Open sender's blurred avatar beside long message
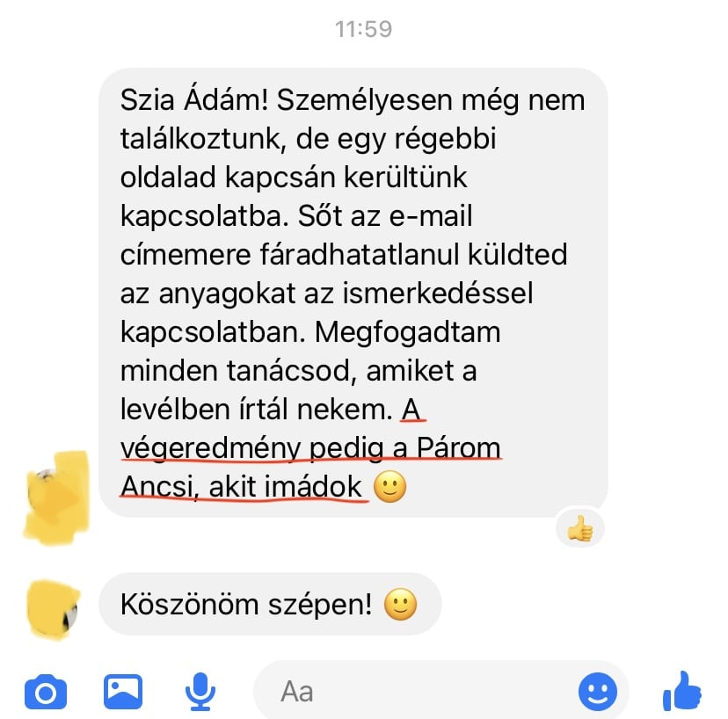The image size is (728, 719). tap(56, 497)
